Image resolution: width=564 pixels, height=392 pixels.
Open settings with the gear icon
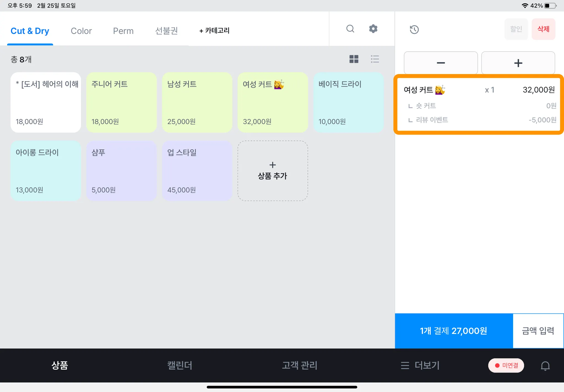coord(373,29)
